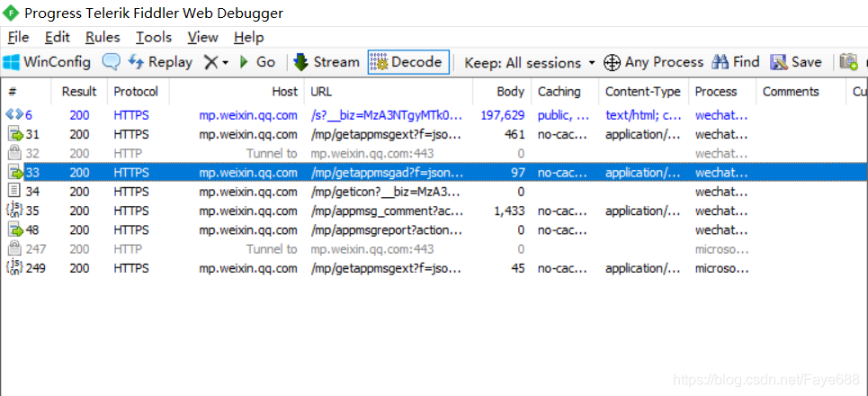This screenshot has height=396, width=868.
Task: Open Keep: All sessions dropdown
Action: [x=529, y=63]
